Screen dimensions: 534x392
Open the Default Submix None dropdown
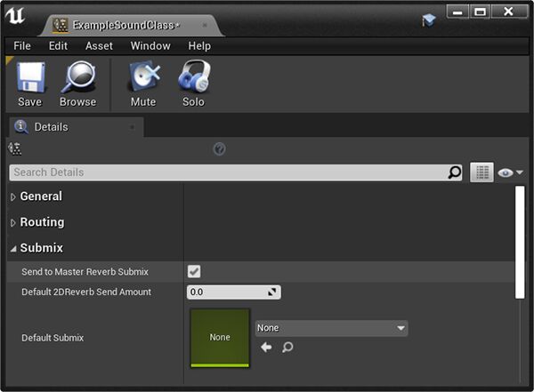click(x=331, y=328)
